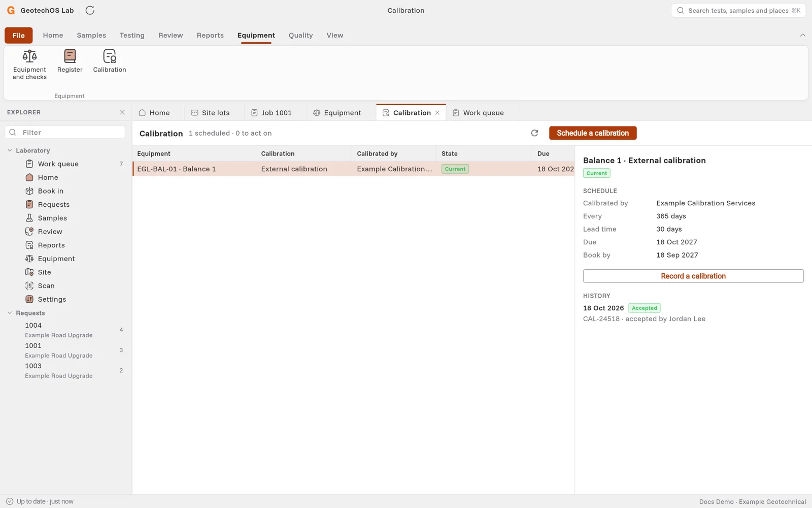This screenshot has height=508, width=812.
Task: Open Equipment in the explorer tree
Action: (65, 259)
